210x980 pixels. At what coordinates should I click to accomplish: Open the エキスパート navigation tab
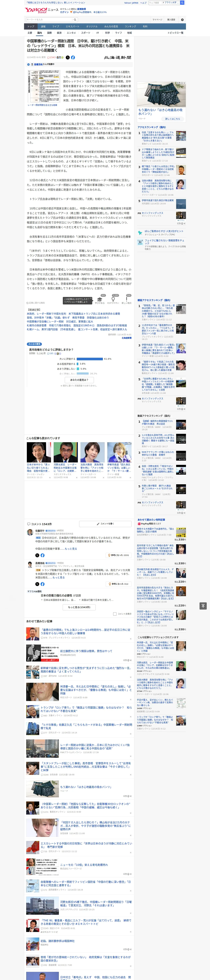click(x=72, y=26)
